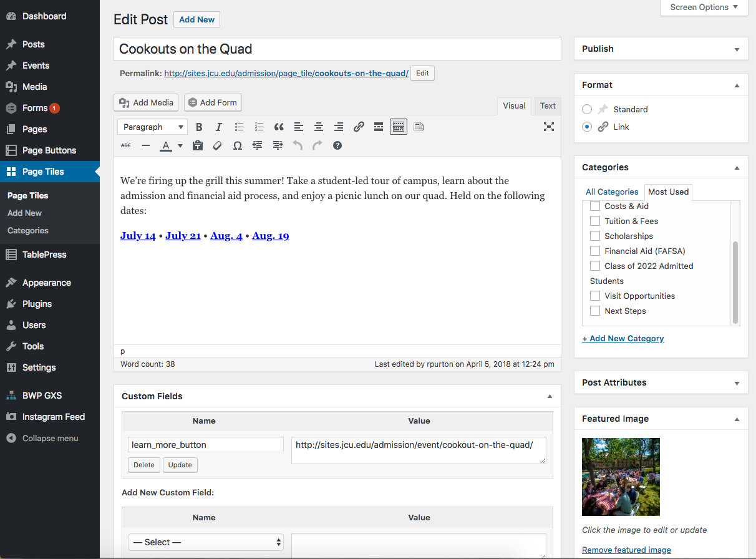Collapse the Categories panel
Screen dimensions: 756x559
coord(737,168)
